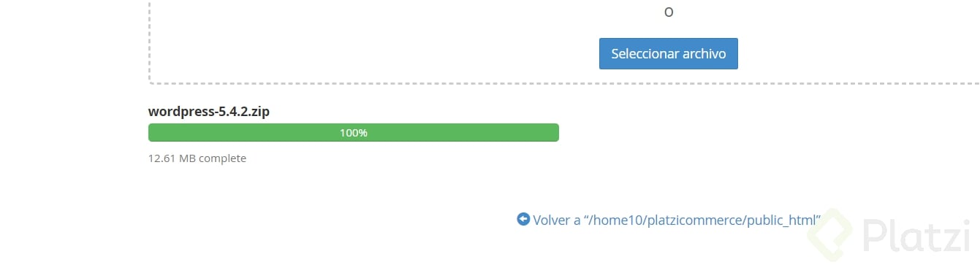980x265 pixels.
Task: Click the Seleccionar archivo button
Action: tap(668, 54)
